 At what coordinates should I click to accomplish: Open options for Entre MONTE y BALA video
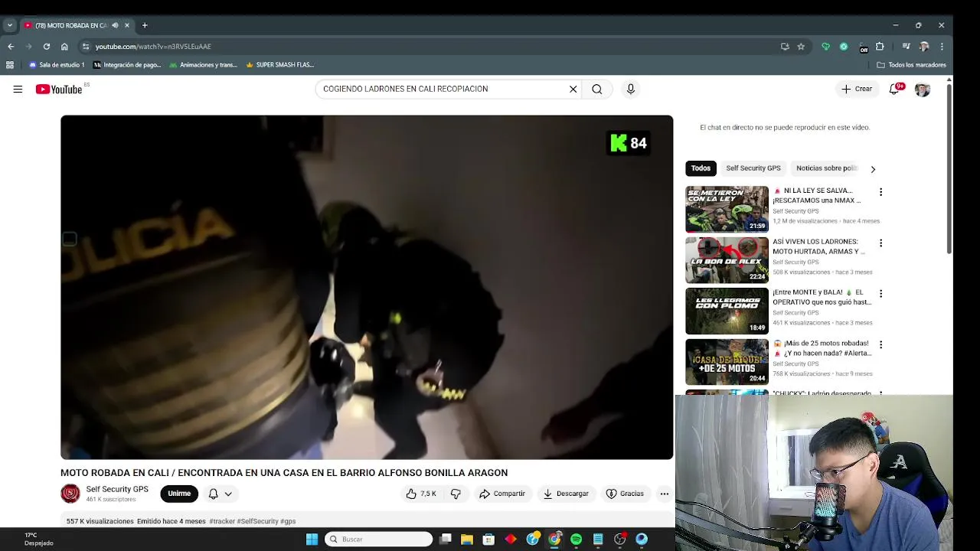pos(880,294)
